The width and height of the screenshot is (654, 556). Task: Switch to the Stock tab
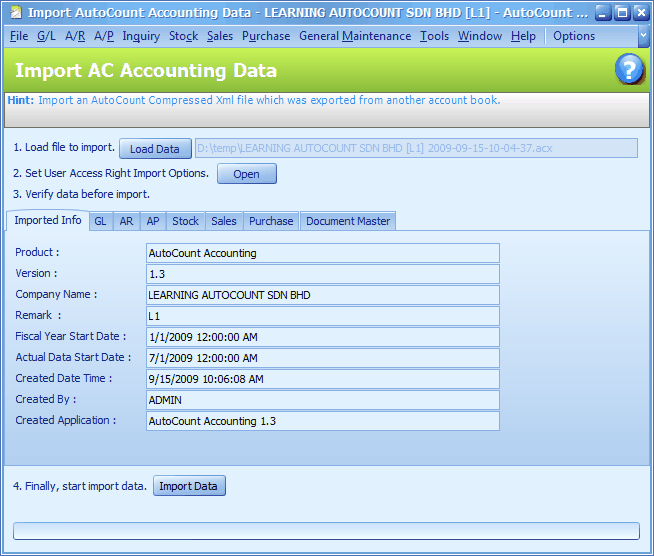pyautogui.click(x=186, y=221)
